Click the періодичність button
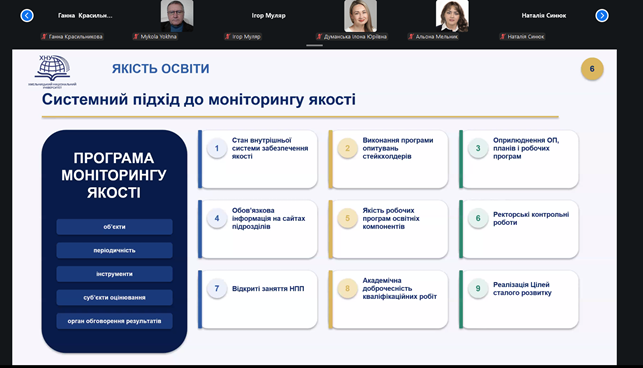643x368 pixels. (114, 250)
